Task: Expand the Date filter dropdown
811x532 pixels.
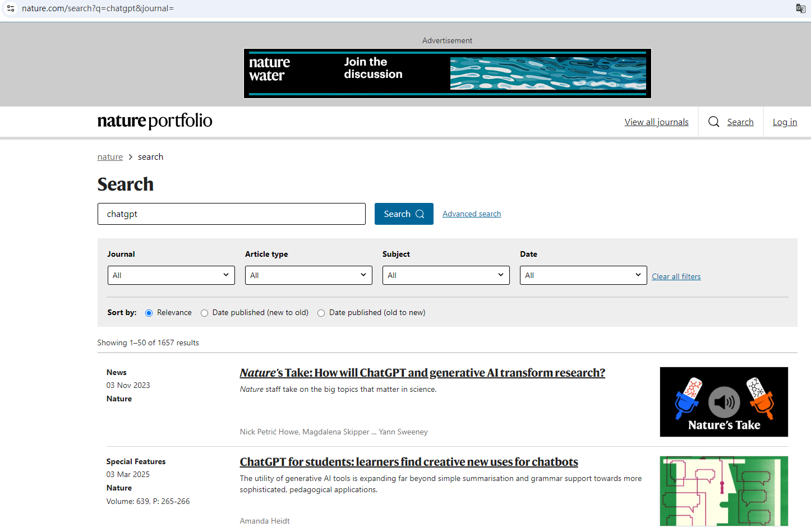Action: (x=583, y=275)
